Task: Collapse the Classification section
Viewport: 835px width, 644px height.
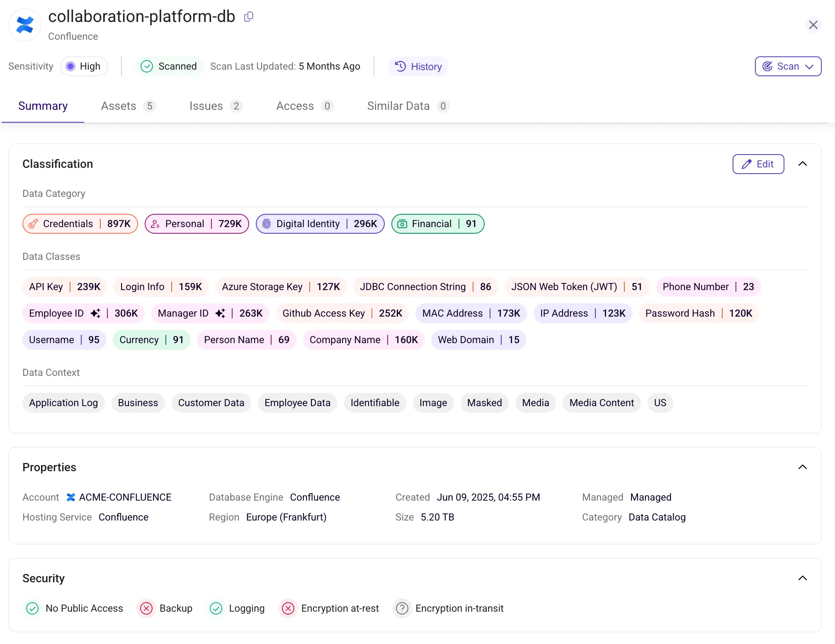Action: click(803, 164)
